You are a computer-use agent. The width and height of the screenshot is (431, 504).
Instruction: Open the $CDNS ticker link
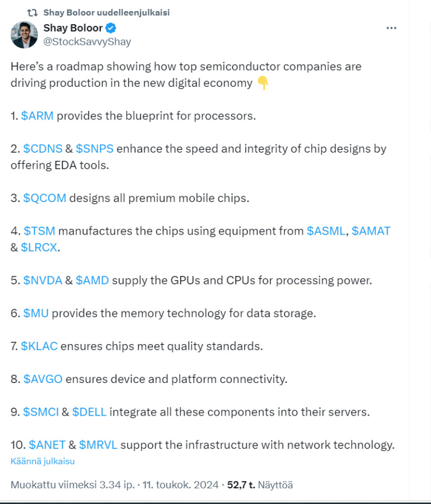(42, 148)
